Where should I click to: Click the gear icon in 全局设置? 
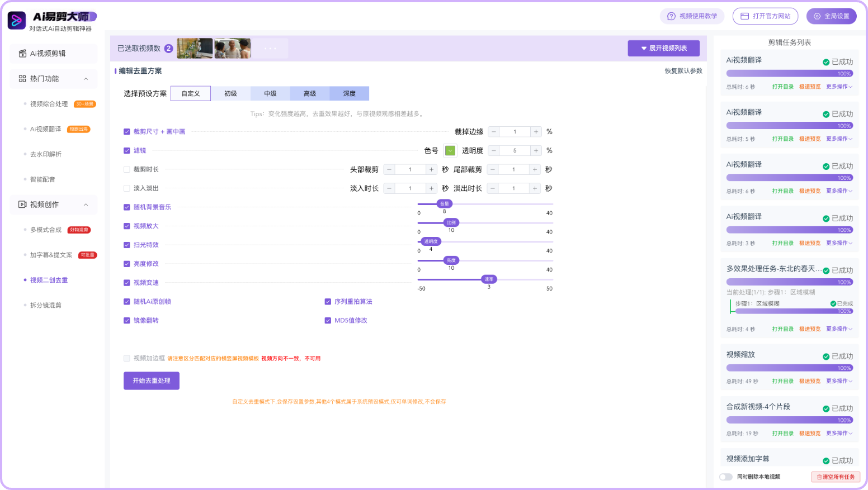coord(817,16)
